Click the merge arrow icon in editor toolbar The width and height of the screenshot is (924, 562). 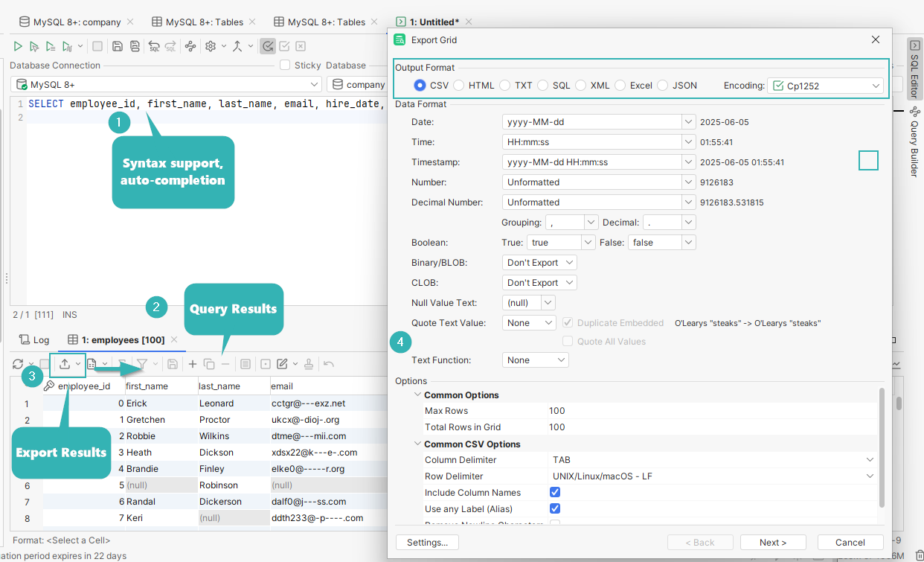point(237,46)
